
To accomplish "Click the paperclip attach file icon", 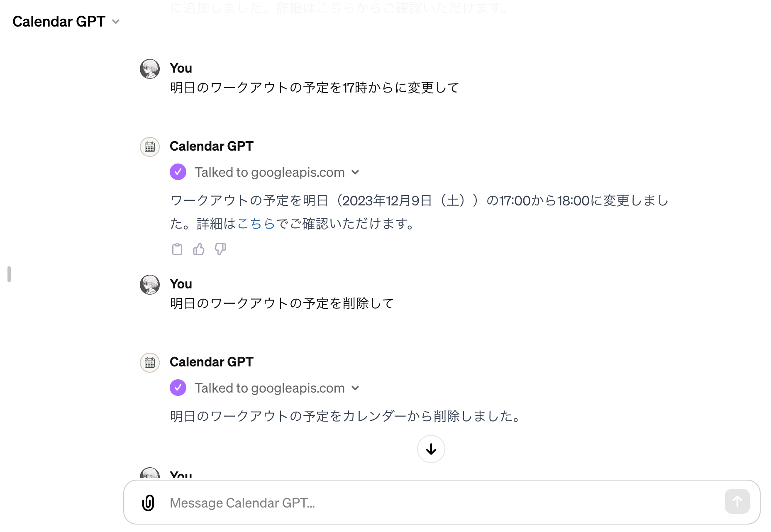I will click(x=148, y=503).
